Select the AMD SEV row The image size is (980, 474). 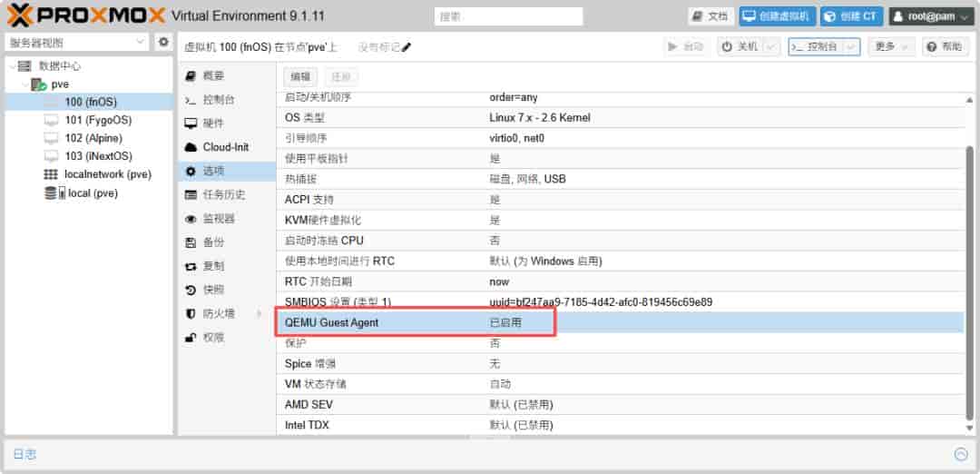(x=621, y=405)
